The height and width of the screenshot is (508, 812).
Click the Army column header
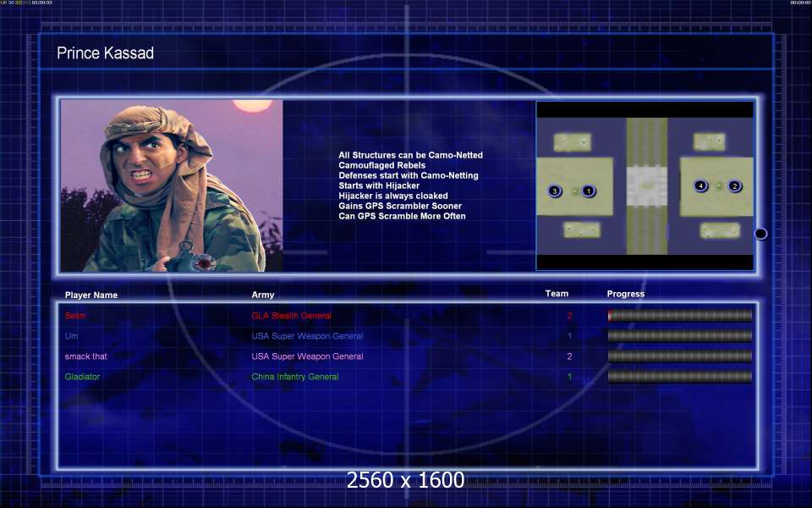262,295
